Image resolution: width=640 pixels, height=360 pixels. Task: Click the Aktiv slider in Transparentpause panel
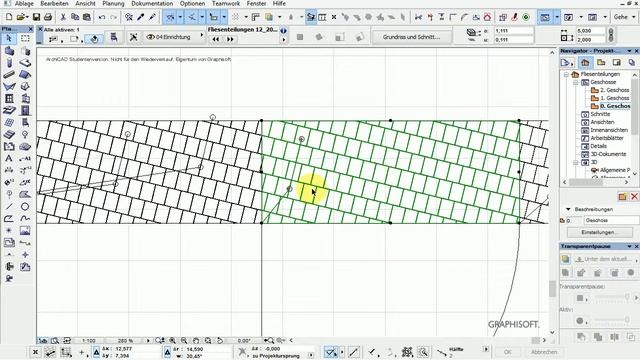[x=611, y=320]
